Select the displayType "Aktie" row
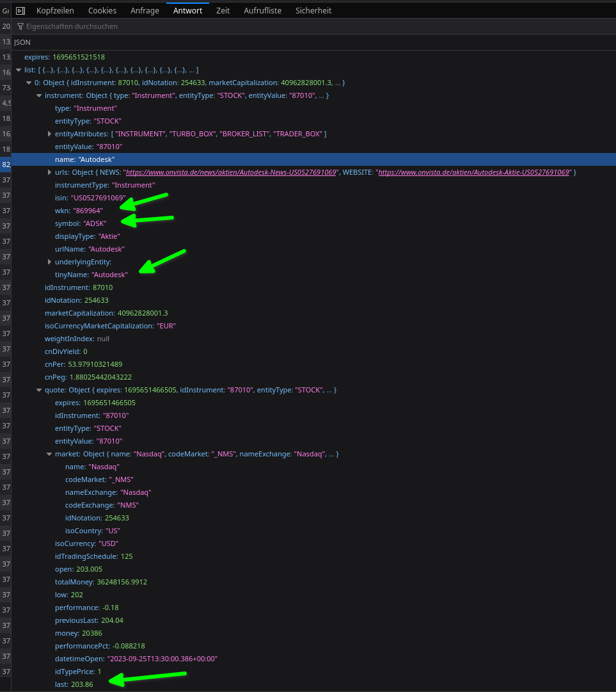The image size is (616, 692). point(313,236)
